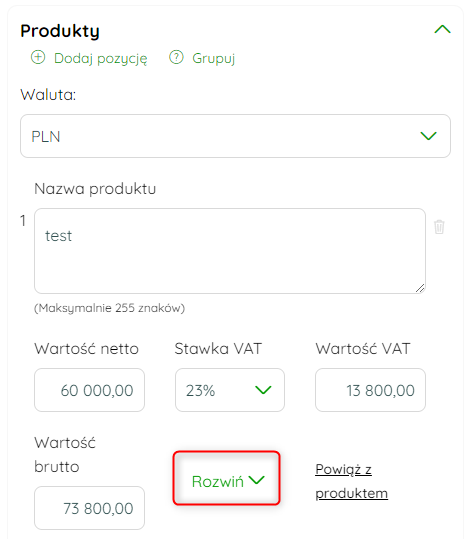This screenshot has width=469, height=539.
Task: Click the plus icon beside Dodaj pozycję
Action: click(38, 57)
